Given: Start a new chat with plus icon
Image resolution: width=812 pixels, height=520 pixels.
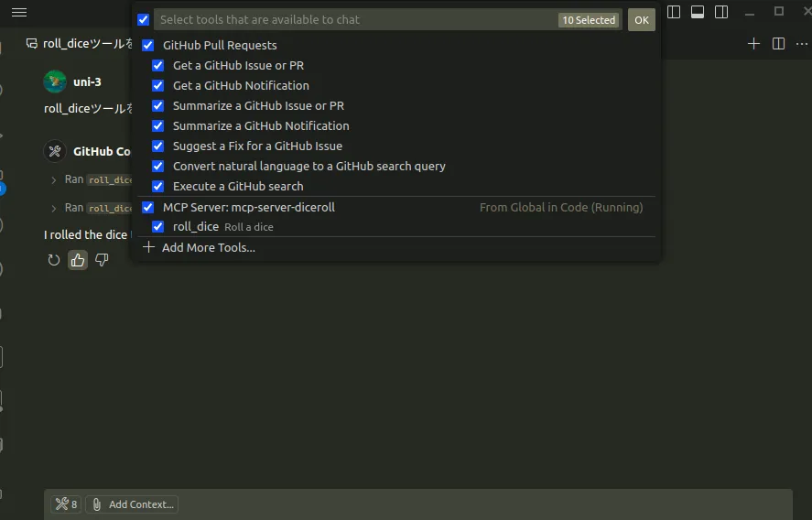Looking at the screenshot, I should click(753, 44).
